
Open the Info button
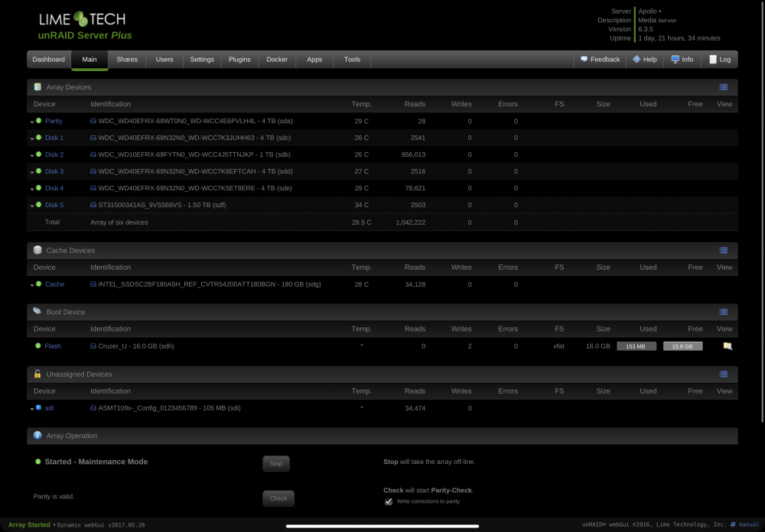tap(682, 60)
